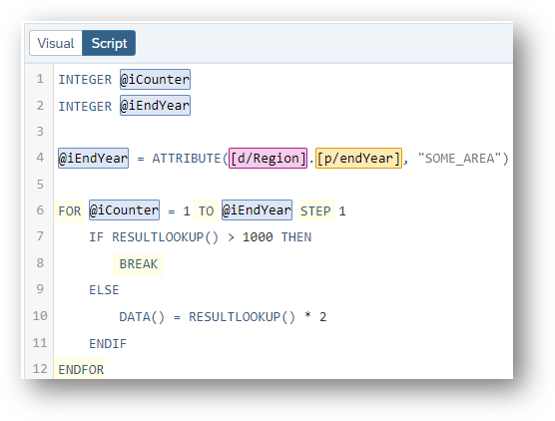Click the FOR keyword on line 6
This screenshot has height=421, width=555.
coord(70,211)
